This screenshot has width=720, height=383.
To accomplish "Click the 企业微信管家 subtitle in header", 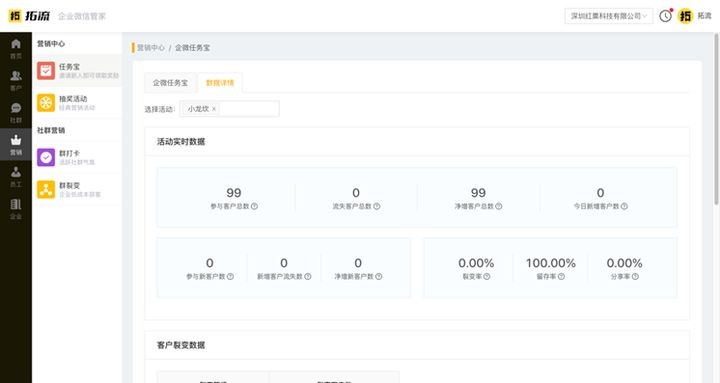I will click(x=82, y=17).
